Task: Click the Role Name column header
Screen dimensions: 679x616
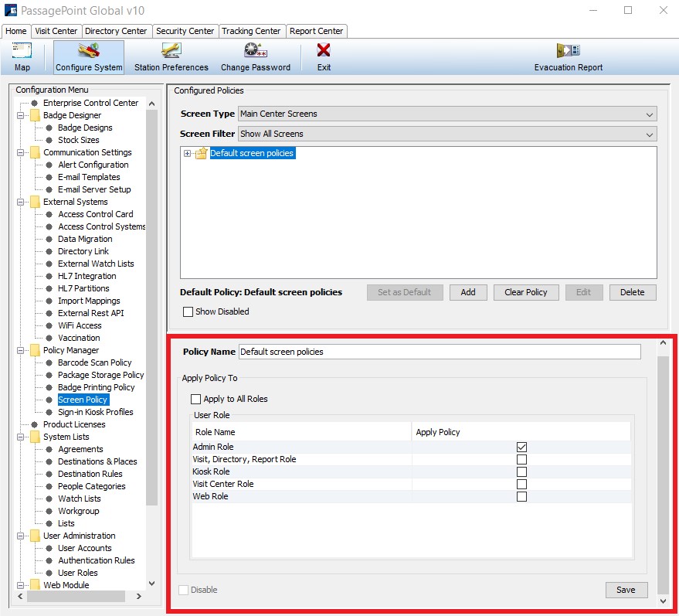Action: [301, 432]
